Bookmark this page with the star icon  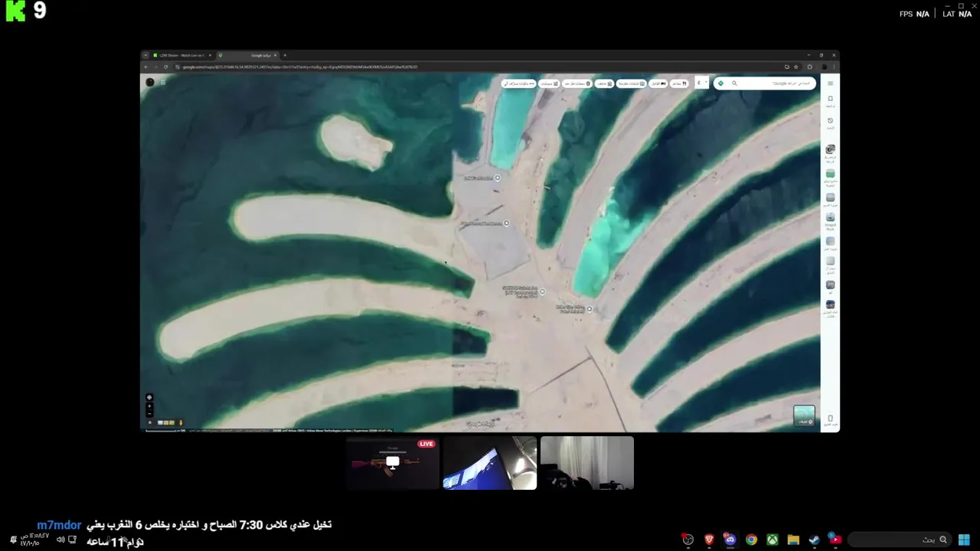click(796, 67)
